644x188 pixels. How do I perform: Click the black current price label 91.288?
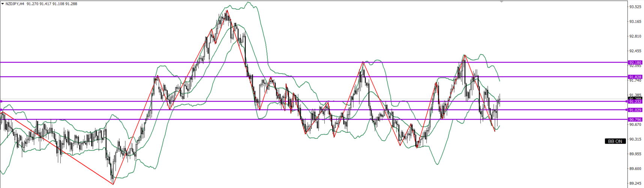pos(635,98)
